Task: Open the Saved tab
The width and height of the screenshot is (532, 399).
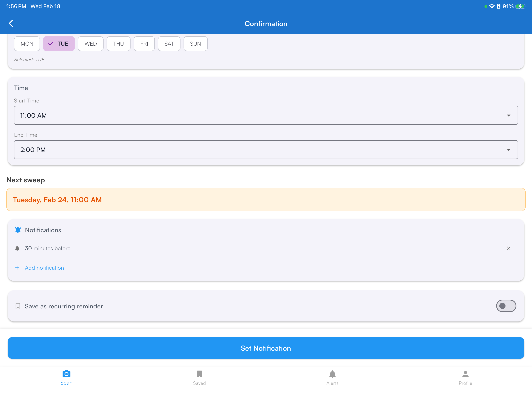Action: [199, 378]
